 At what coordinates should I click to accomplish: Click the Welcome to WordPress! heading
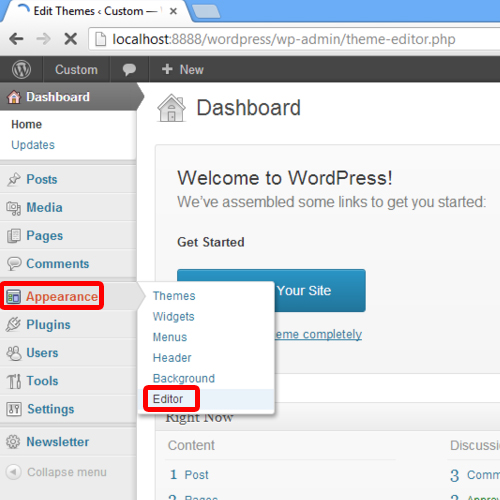coord(285,178)
